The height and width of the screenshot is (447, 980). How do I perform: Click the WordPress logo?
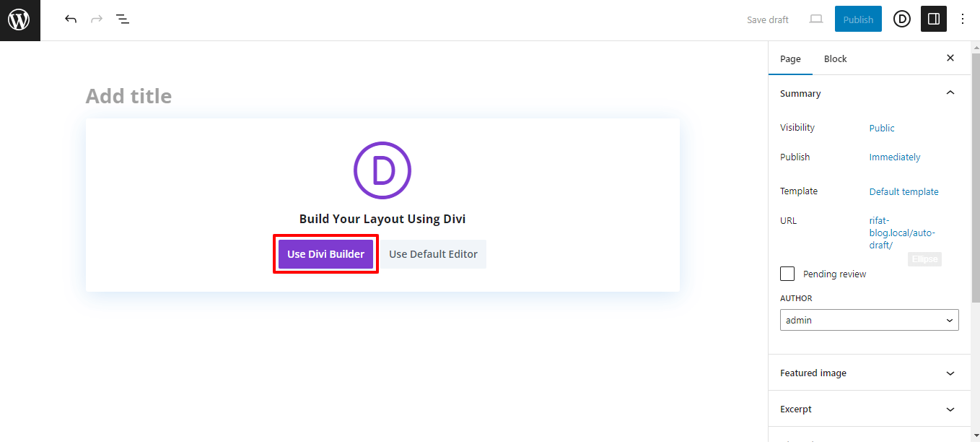(19, 19)
